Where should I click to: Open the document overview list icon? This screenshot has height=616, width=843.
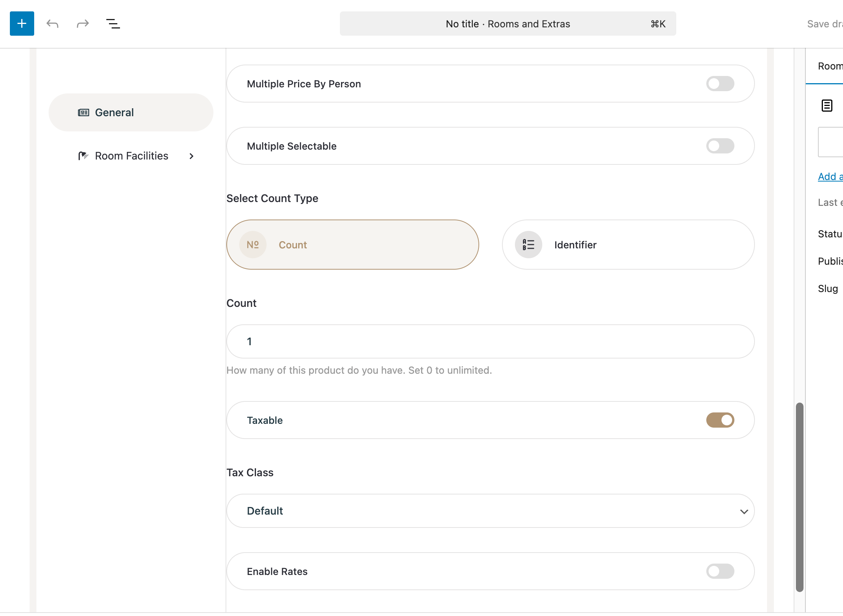(113, 24)
